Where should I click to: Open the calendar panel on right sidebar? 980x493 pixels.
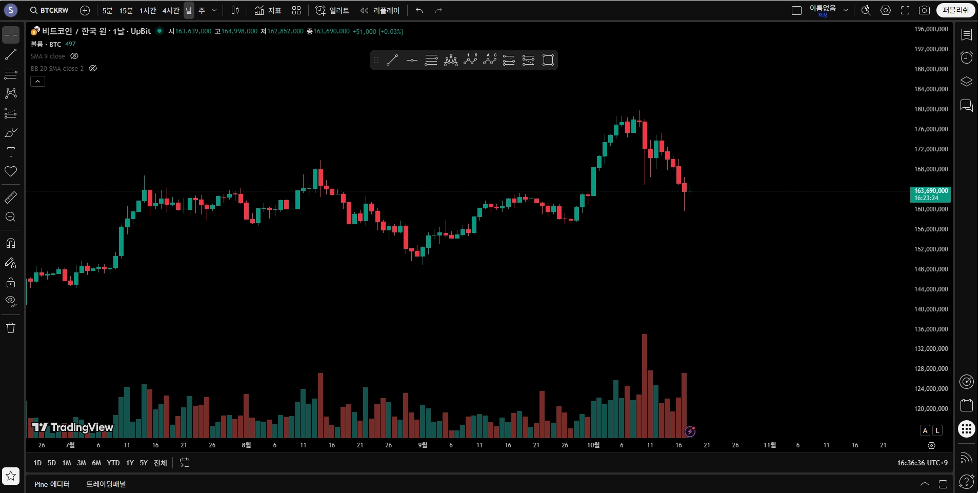click(x=967, y=405)
